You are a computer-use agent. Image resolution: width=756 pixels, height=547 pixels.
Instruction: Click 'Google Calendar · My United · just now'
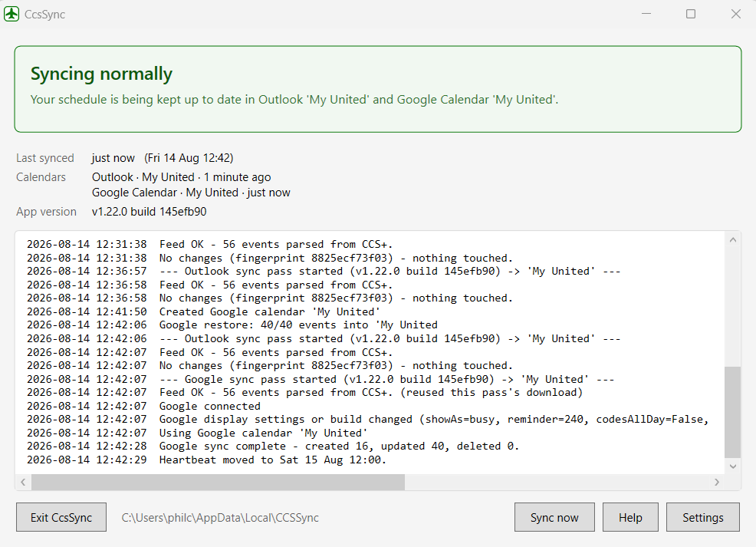point(191,193)
